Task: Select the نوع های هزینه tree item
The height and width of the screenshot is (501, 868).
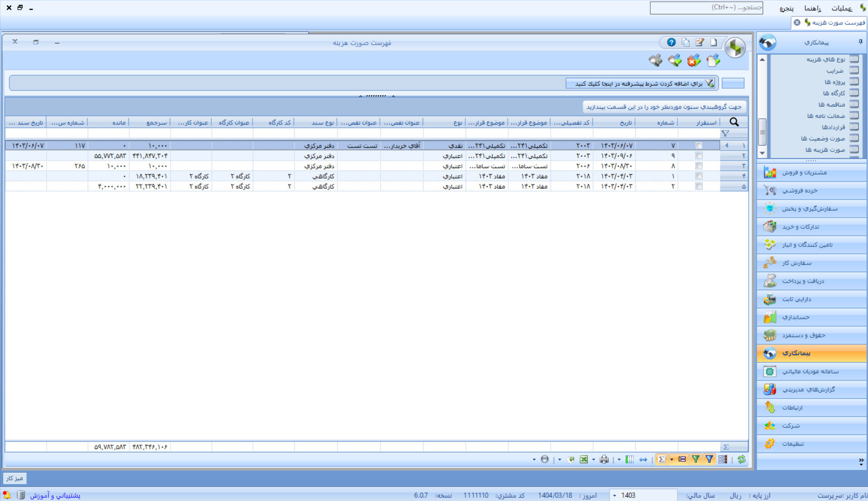Action: (826, 59)
